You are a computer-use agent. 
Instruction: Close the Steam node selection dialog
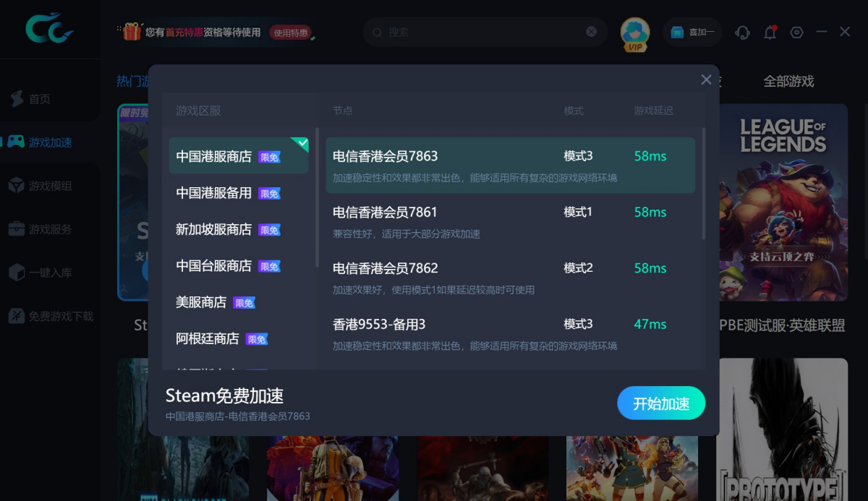[706, 80]
